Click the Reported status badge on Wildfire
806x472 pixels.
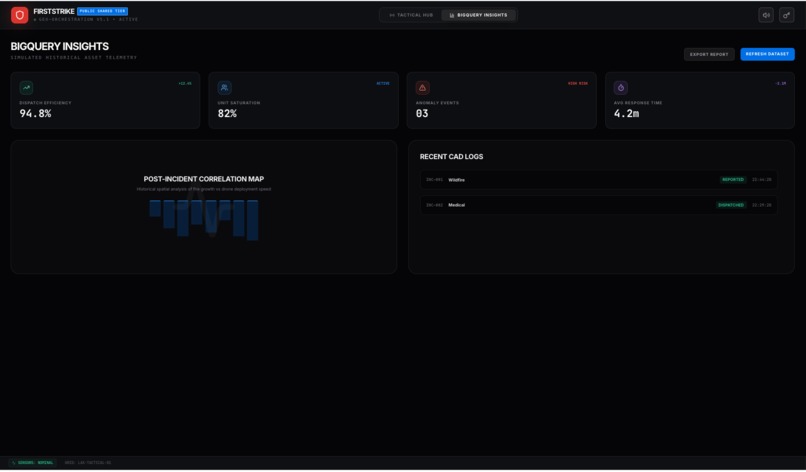(x=732, y=179)
